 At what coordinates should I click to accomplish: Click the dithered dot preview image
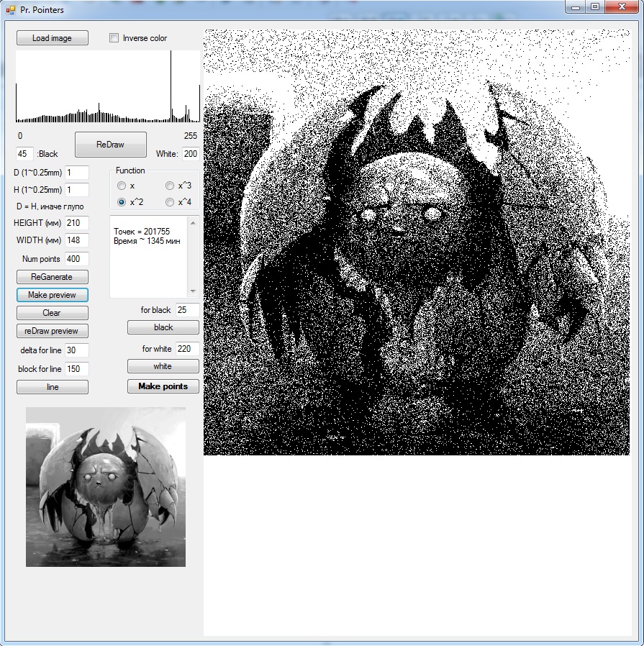pos(417,242)
